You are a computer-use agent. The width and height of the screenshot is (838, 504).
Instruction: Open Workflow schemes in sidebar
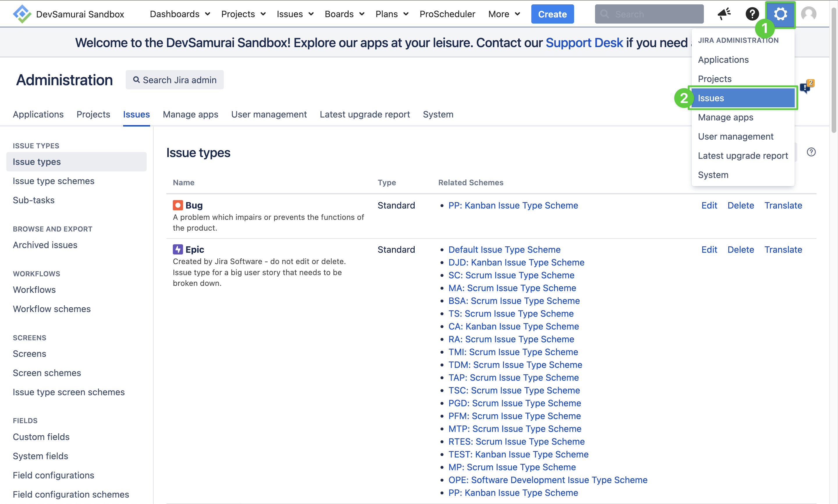52,309
